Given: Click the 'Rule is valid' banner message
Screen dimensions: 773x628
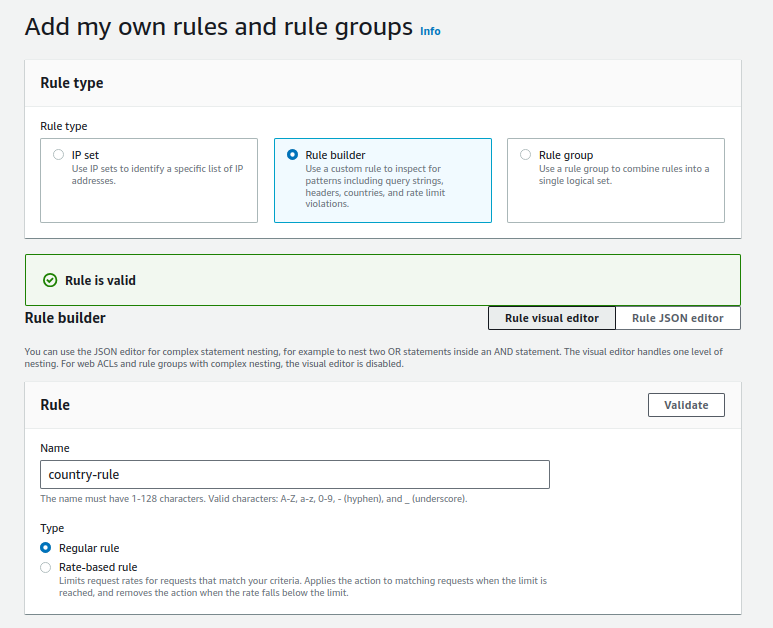Looking at the screenshot, I should (x=100, y=281).
